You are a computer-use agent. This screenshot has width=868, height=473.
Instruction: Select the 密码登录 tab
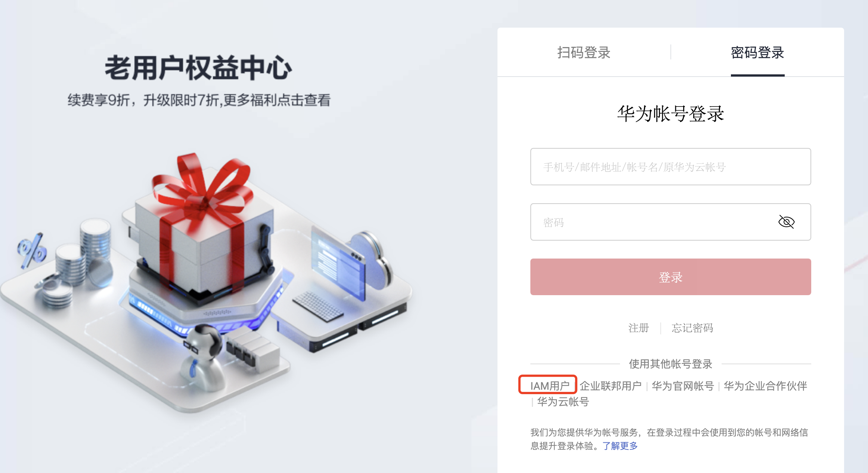pyautogui.click(x=757, y=52)
